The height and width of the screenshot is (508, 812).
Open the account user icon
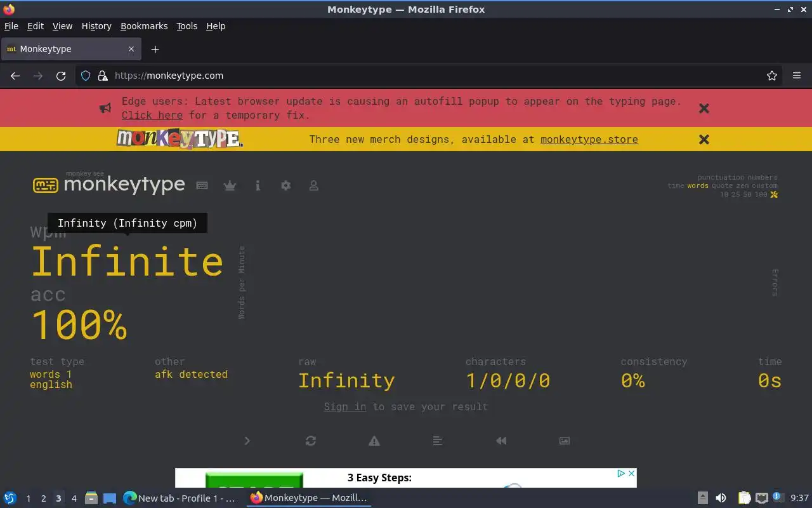[313, 185]
